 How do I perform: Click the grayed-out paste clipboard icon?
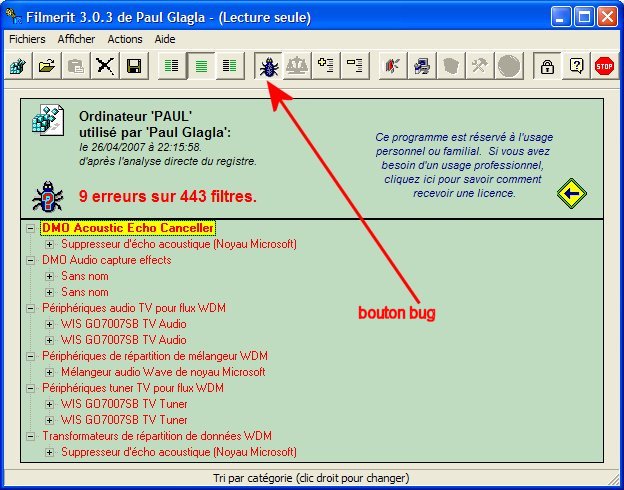tap(76, 66)
